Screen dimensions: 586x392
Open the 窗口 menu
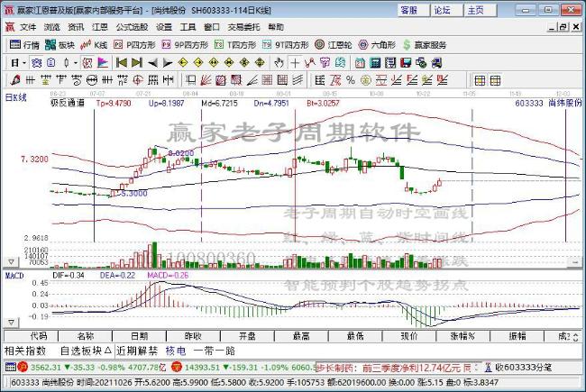(x=212, y=27)
